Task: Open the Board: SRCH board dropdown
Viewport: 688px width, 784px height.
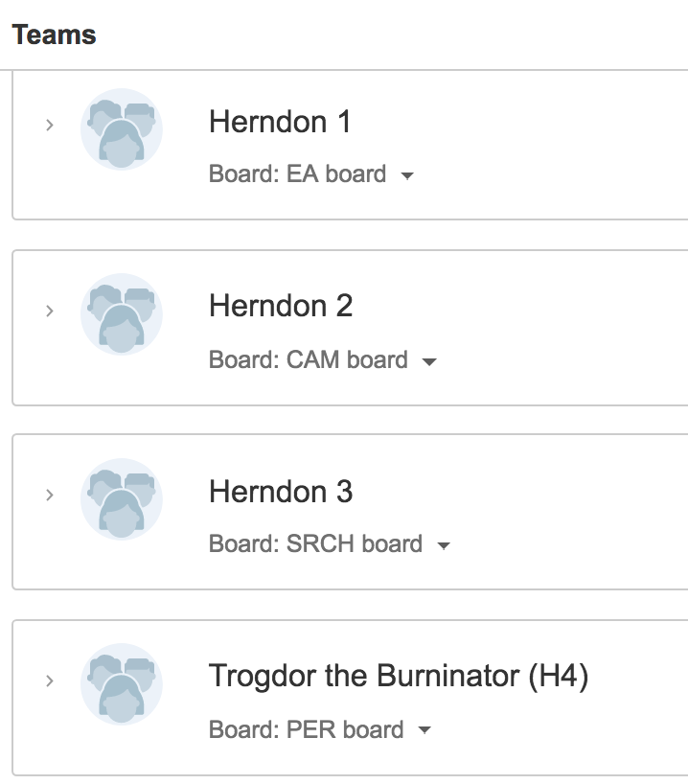Action: pyautogui.click(x=330, y=543)
